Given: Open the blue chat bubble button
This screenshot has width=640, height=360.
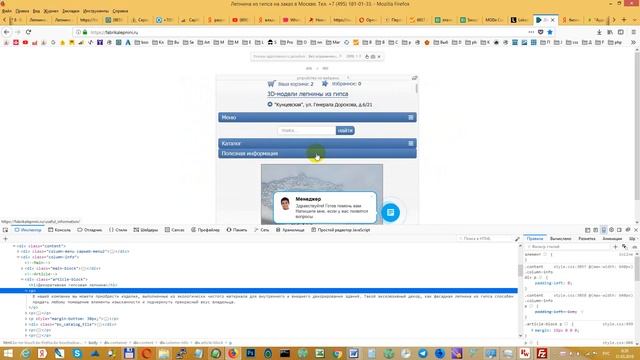Looking at the screenshot, I should [x=390, y=212].
